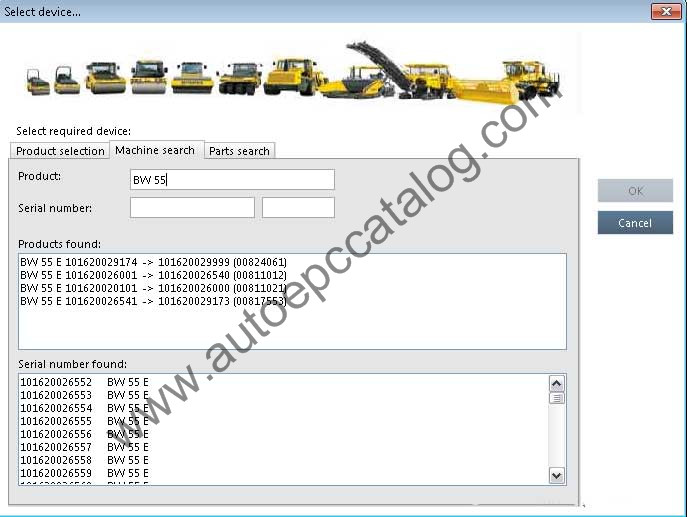
Task: Focus the first Serial number input box
Action: 192,207
